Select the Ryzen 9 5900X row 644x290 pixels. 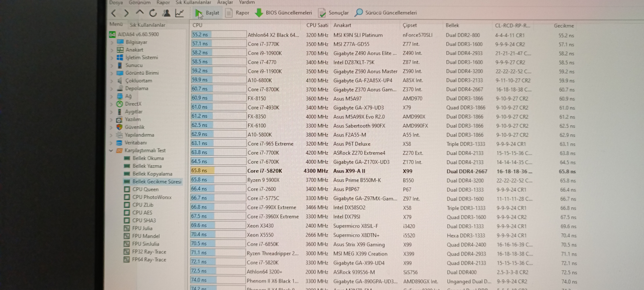click(x=384, y=180)
